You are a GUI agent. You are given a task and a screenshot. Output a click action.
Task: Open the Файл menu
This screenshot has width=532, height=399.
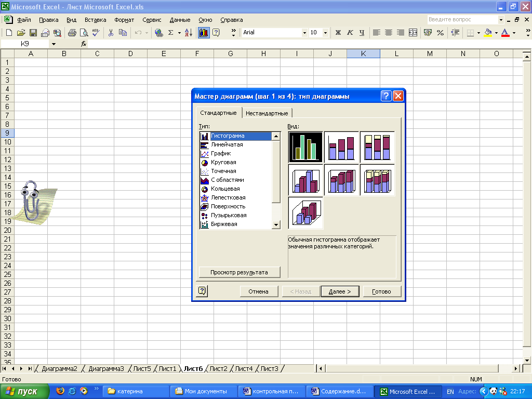click(24, 20)
